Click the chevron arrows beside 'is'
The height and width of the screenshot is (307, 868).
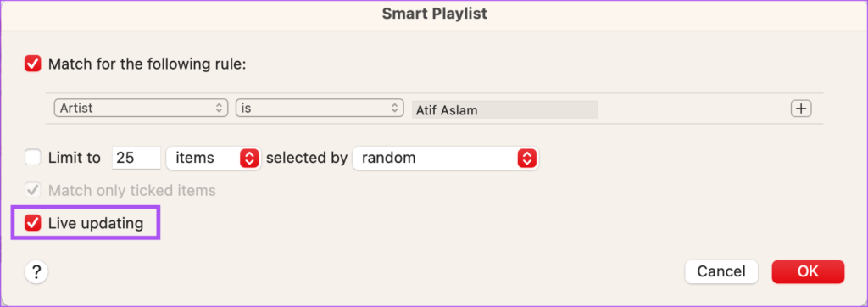tap(394, 108)
